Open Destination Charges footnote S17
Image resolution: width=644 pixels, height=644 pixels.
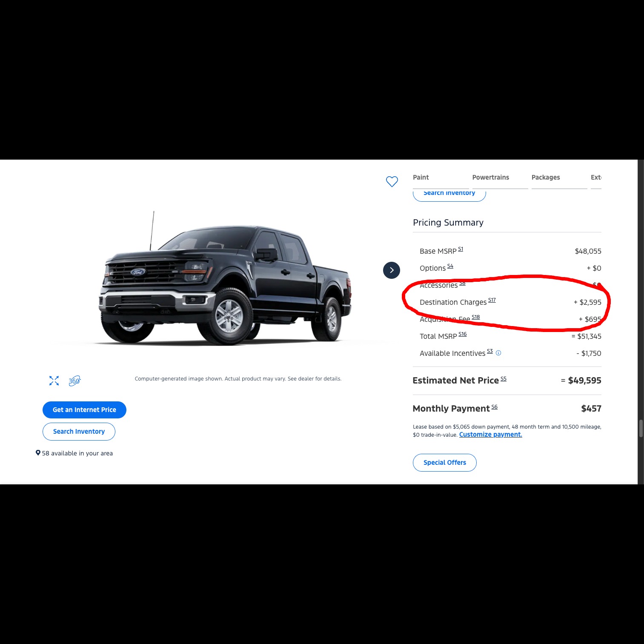tap(492, 300)
